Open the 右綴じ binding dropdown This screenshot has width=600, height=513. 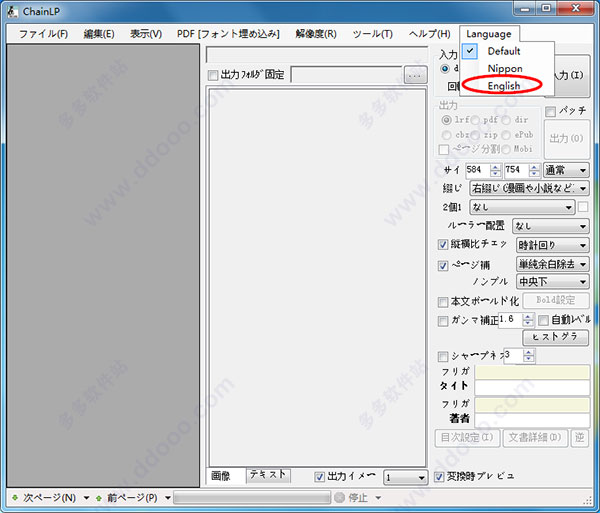(x=529, y=188)
